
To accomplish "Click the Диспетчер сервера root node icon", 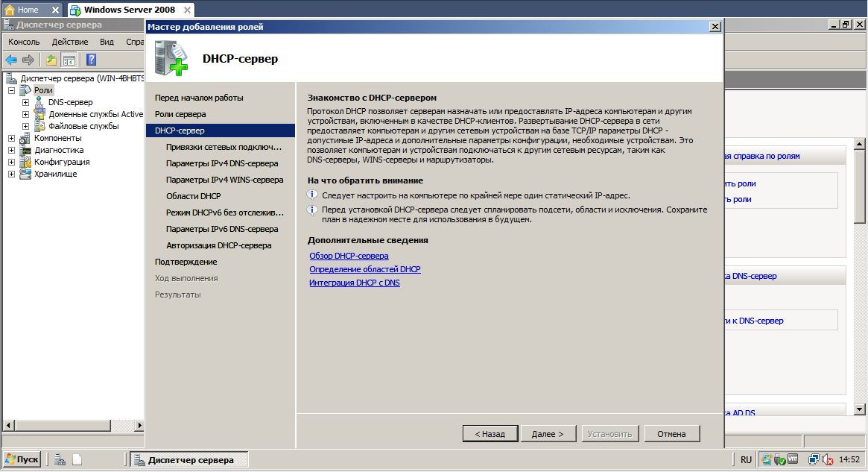I will (11, 78).
